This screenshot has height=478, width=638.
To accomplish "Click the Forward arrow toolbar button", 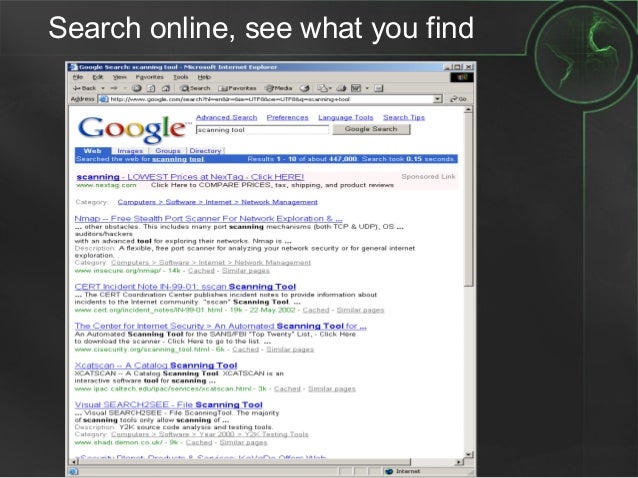I will tap(114, 88).
